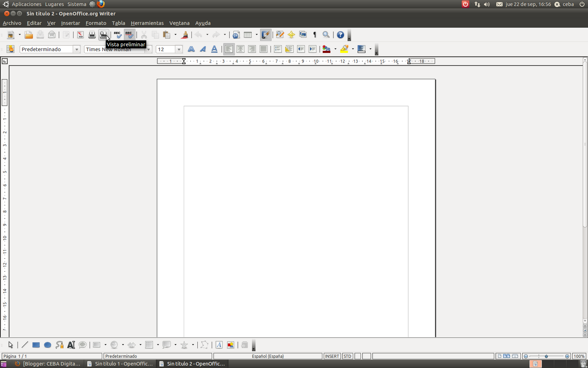
Task: Decrease the paragraph indent
Action: click(301, 49)
